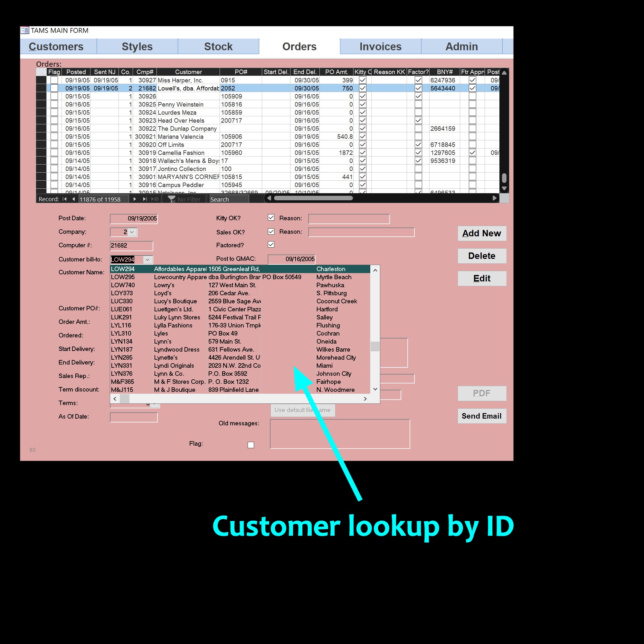Uncheck Sales OK? checkbox
Image resolution: width=644 pixels, height=644 pixels.
coord(271,231)
